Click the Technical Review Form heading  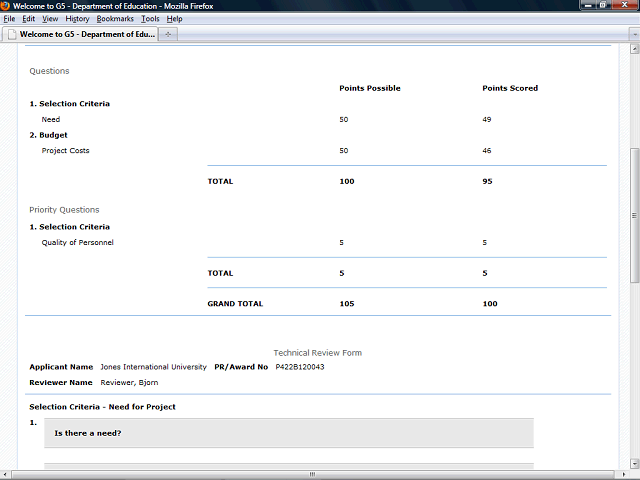(318, 353)
